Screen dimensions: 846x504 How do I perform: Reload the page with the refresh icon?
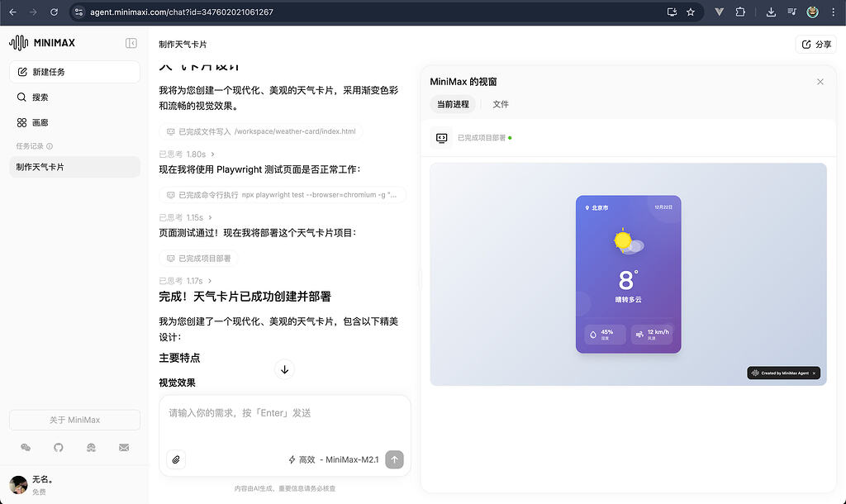[54, 12]
